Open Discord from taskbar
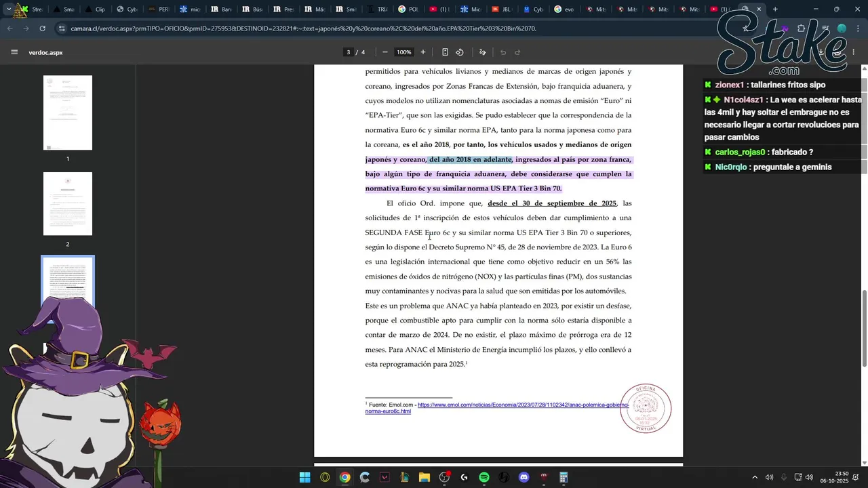 pyautogui.click(x=524, y=477)
